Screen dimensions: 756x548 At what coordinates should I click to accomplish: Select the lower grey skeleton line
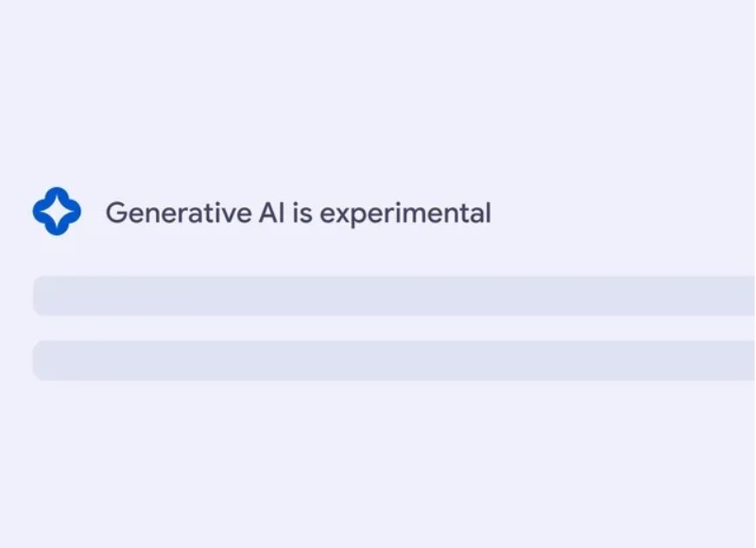394,361
